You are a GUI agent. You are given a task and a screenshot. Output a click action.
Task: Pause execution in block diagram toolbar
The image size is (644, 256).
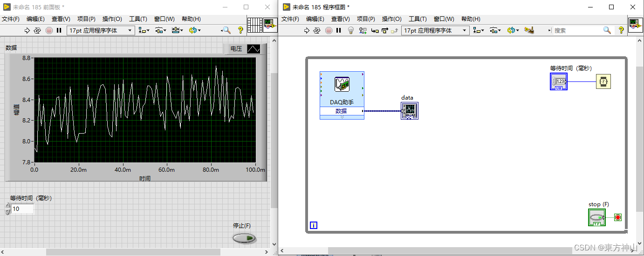[339, 30]
